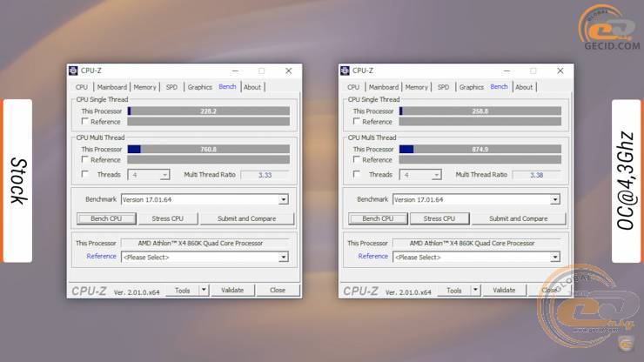The height and width of the screenshot is (362, 644).
Task: Open the CPU tab in the right OC window
Action: [353, 87]
